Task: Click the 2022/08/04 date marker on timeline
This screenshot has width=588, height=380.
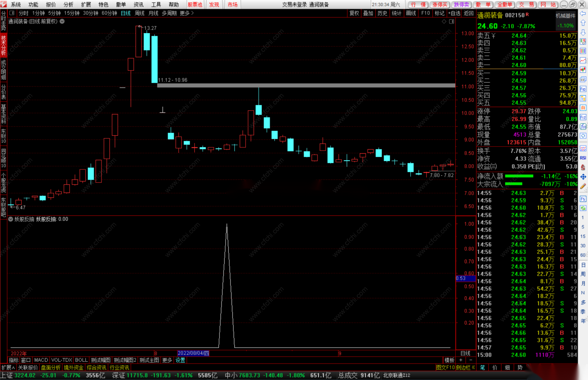Action: pyautogui.click(x=193, y=353)
